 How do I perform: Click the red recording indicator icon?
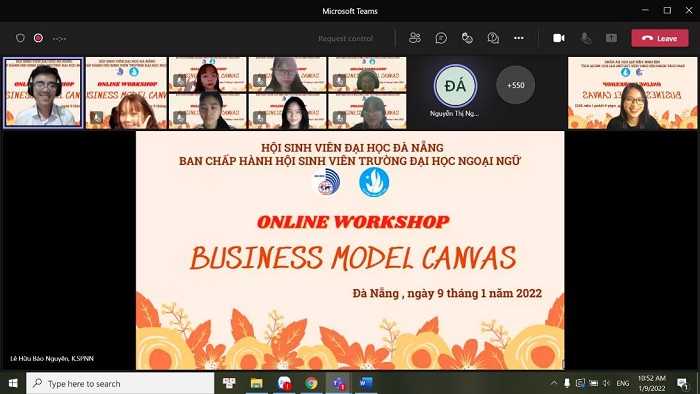pyautogui.click(x=38, y=38)
